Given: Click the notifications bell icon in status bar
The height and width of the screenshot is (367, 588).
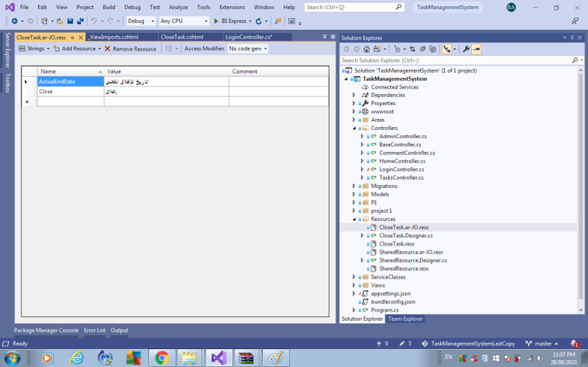Looking at the screenshot, I should tap(573, 344).
